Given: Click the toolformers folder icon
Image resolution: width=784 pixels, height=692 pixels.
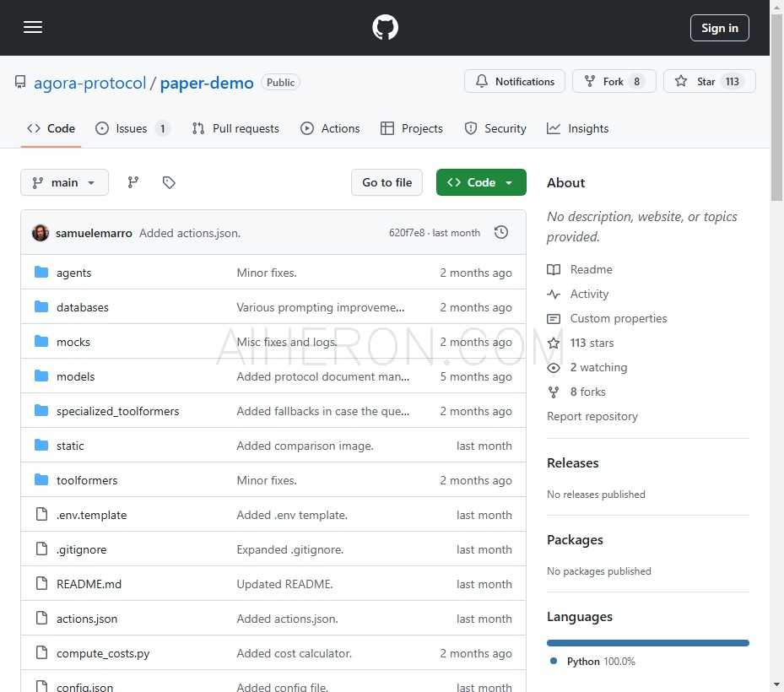Looking at the screenshot, I should point(41,480).
